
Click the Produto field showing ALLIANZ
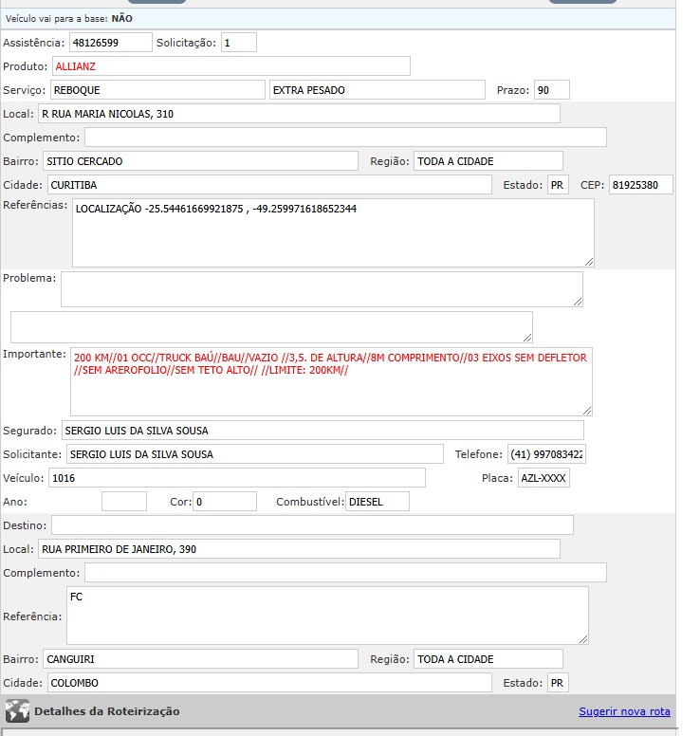(230, 66)
